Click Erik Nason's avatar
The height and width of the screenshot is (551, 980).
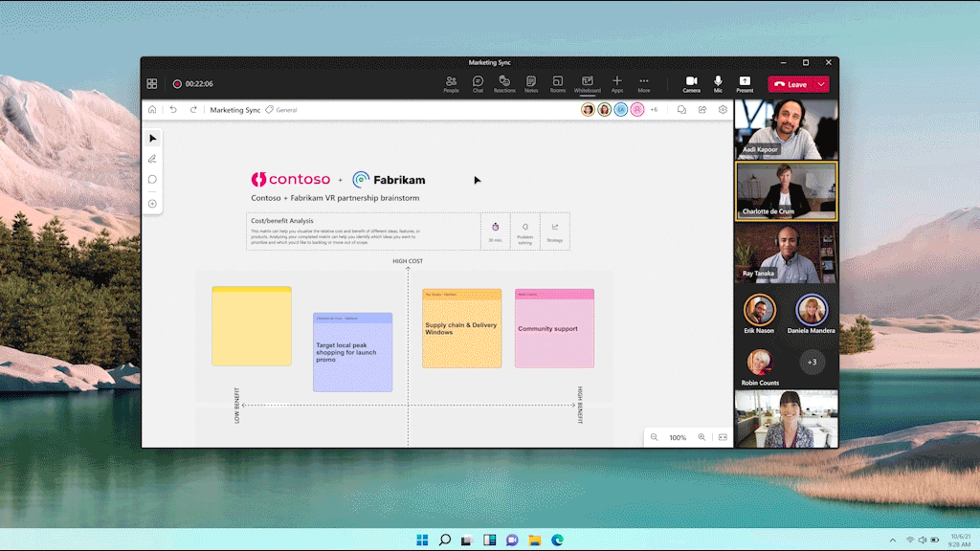759,309
